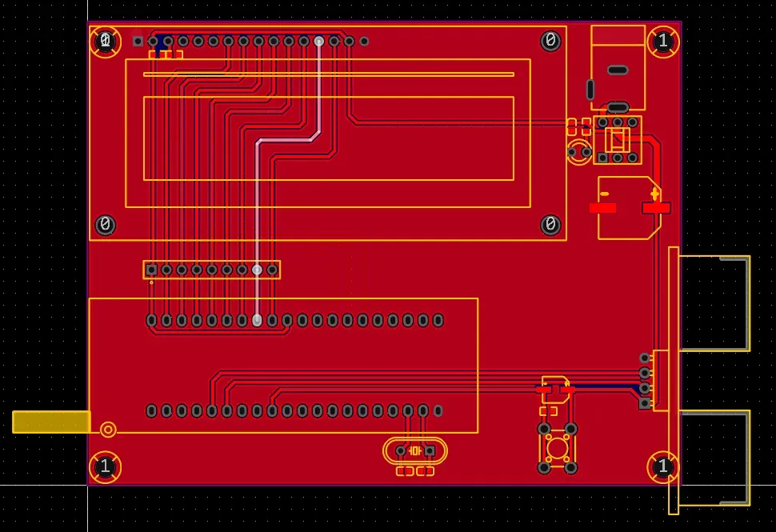Select the capacitor's negative SMD pad

(x=602, y=208)
